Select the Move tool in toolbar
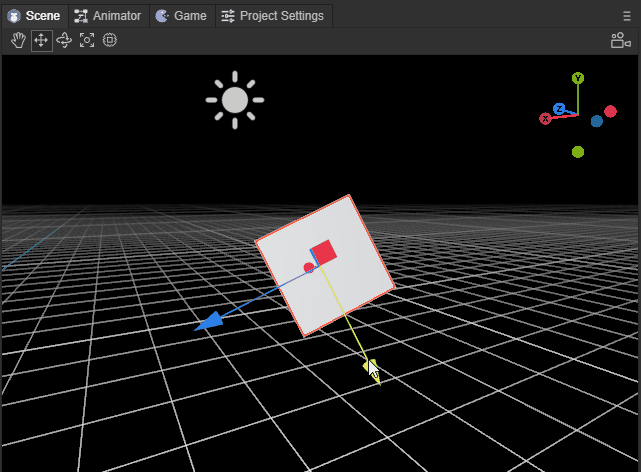Screen dimensions: 641x472 tap(41, 40)
